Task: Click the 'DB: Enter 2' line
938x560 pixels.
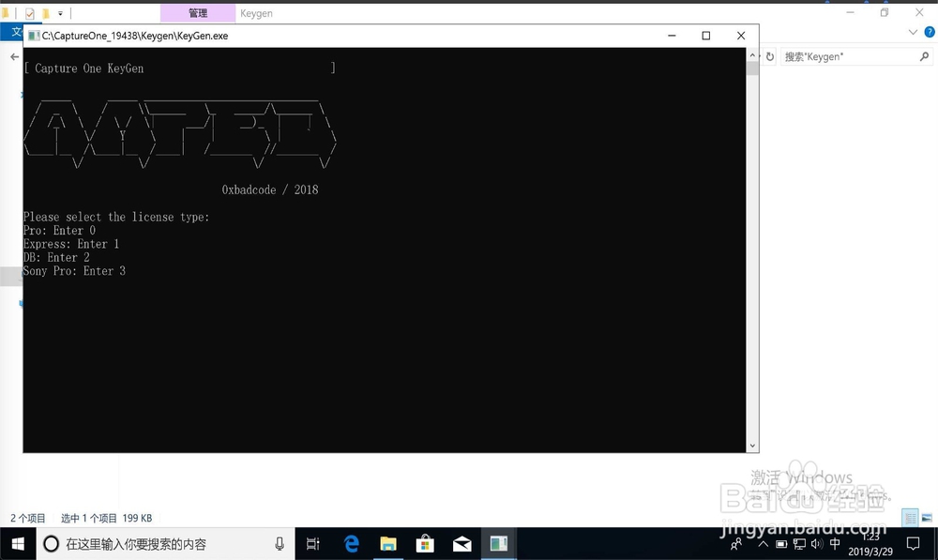Action: click(56, 257)
